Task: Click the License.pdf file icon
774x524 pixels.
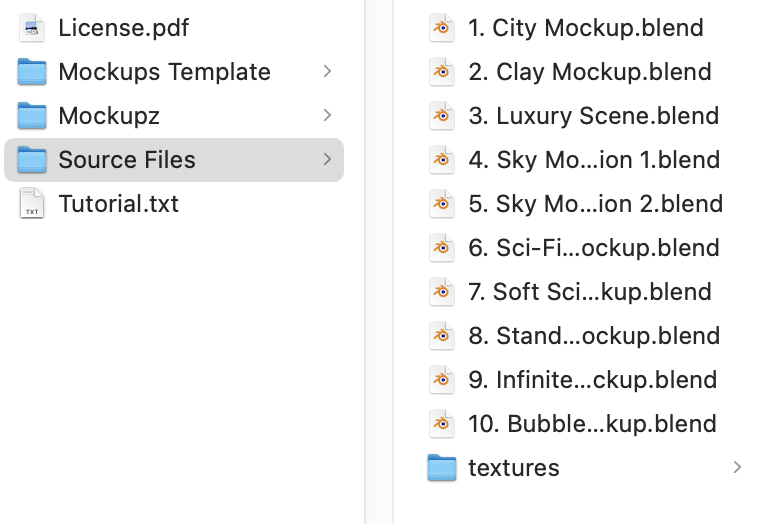Action: pos(32,28)
